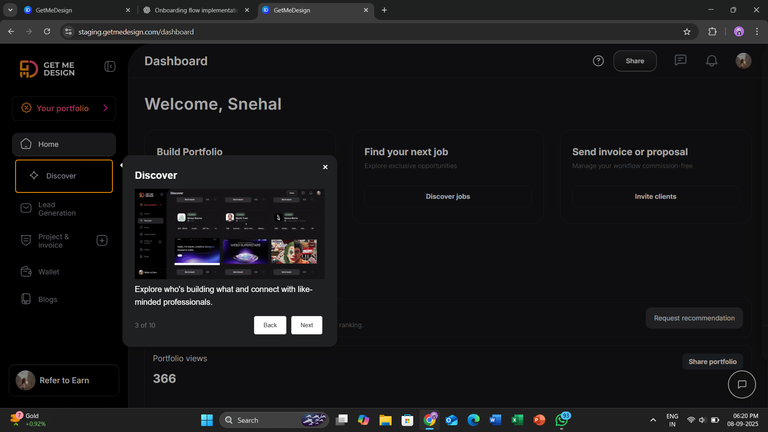Click the Next button in the tour
Screen dimensions: 768x432
pos(307,325)
